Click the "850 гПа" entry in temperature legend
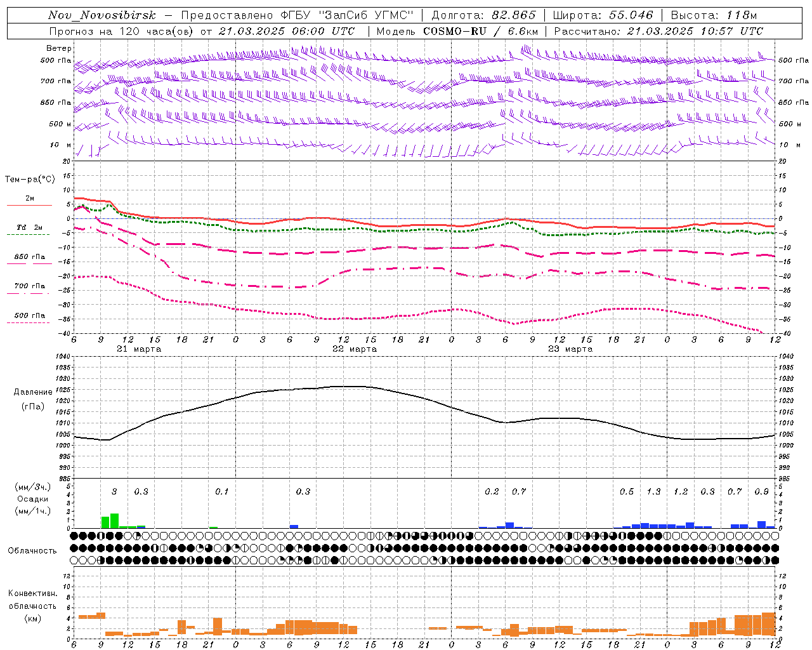The width and height of the screenshot is (812, 650). tap(29, 257)
